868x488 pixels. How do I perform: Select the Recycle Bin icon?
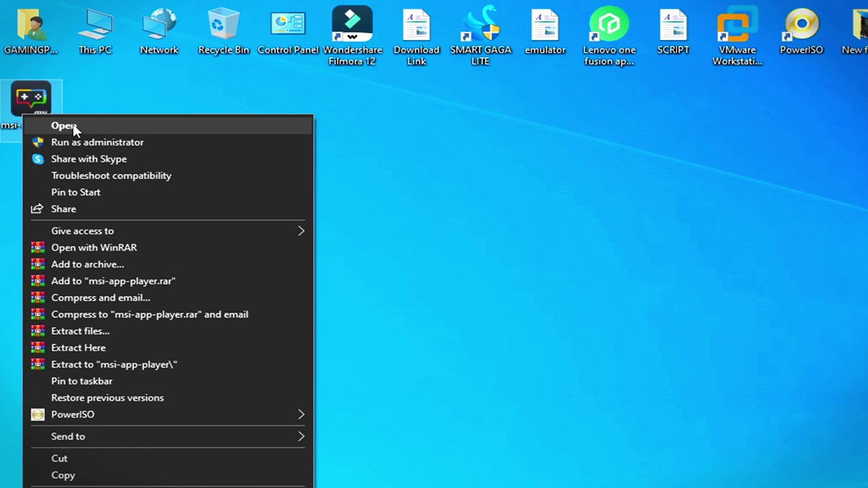pyautogui.click(x=224, y=30)
